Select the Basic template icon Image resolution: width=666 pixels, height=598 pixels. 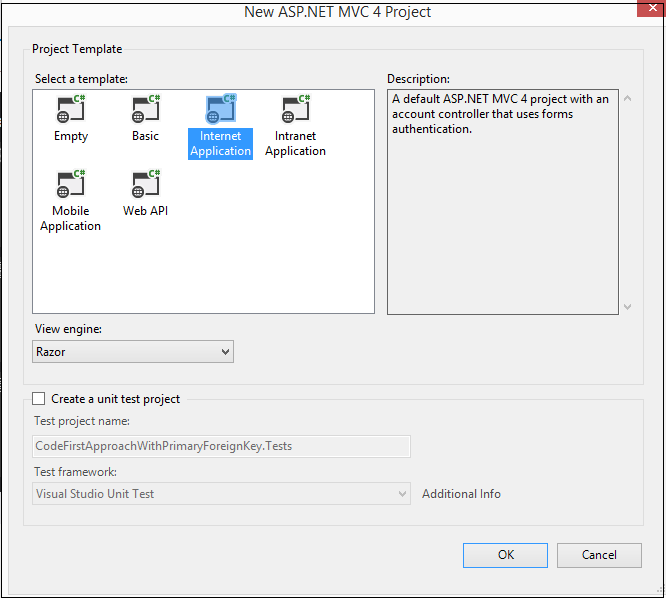point(146,109)
